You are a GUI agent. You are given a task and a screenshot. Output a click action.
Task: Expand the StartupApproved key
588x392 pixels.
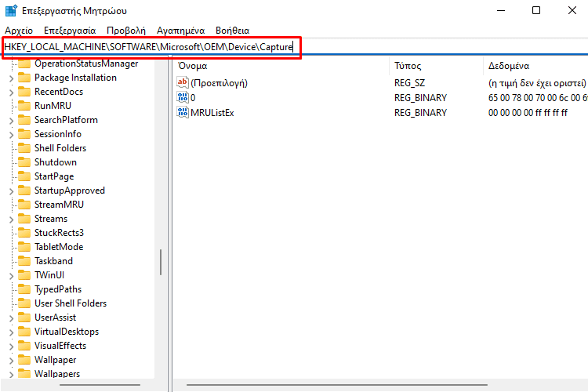pos(11,191)
